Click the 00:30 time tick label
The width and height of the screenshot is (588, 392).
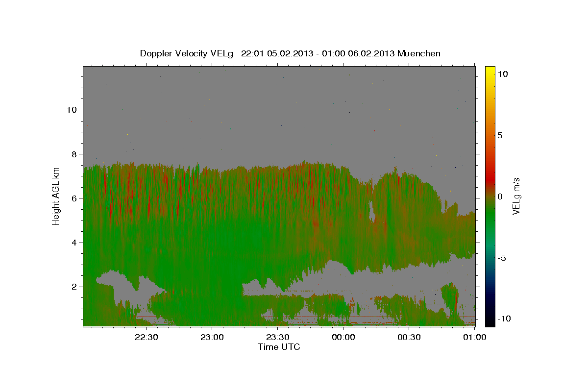[x=409, y=337]
